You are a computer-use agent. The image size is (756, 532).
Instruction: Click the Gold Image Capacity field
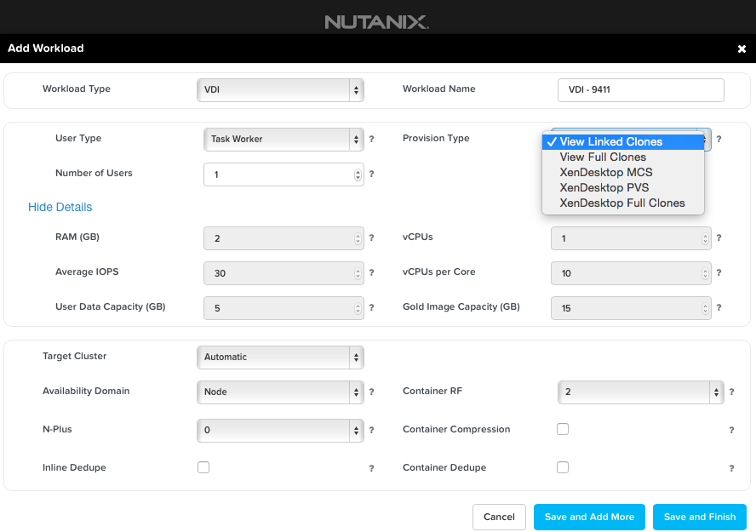pos(631,308)
